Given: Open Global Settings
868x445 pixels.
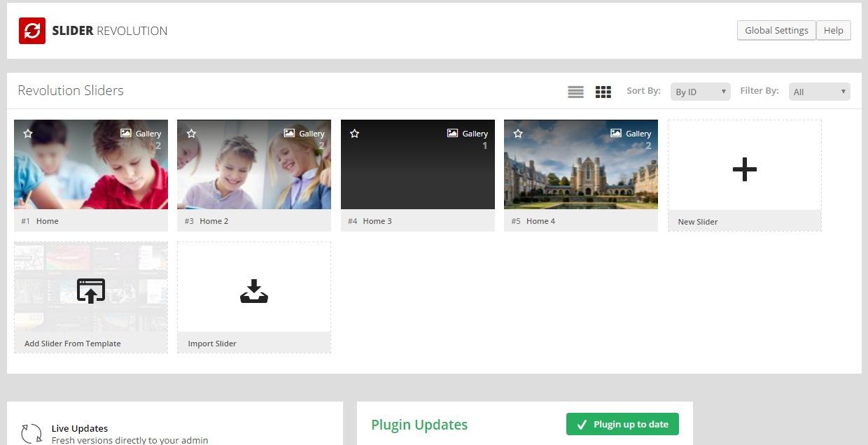Looking at the screenshot, I should 776,30.
